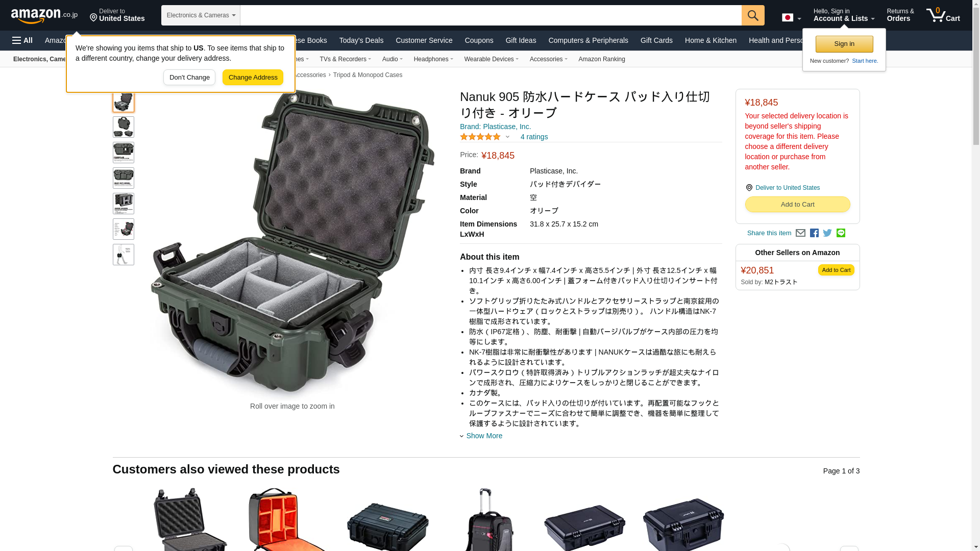Select the second product thumbnail image
This screenshot has height=551, width=980.
point(124,127)
